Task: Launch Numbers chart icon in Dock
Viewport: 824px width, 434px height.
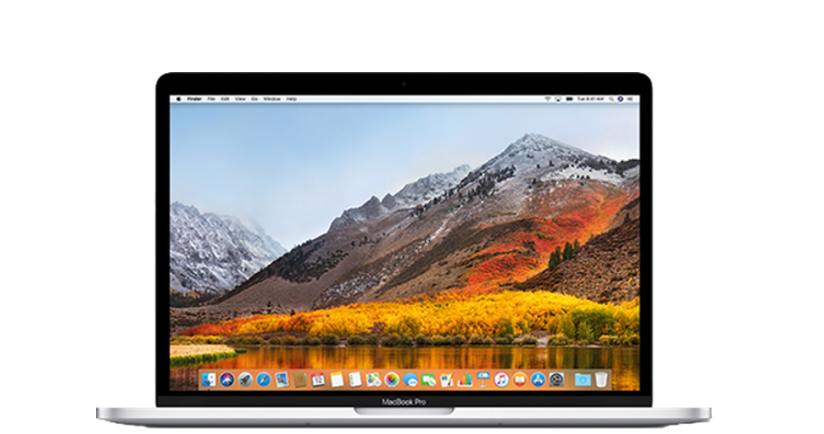Action: pos(465,379)
